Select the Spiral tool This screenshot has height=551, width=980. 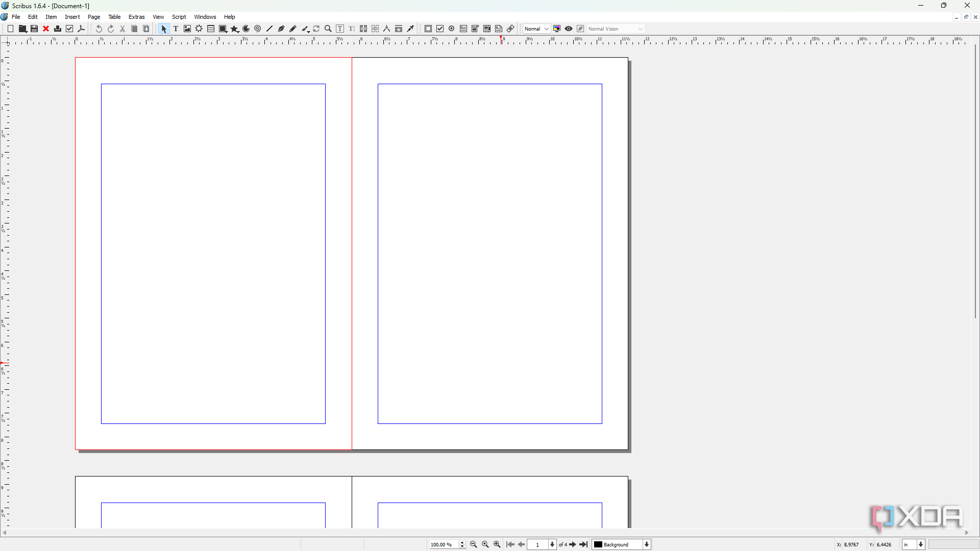click(258, 29)
